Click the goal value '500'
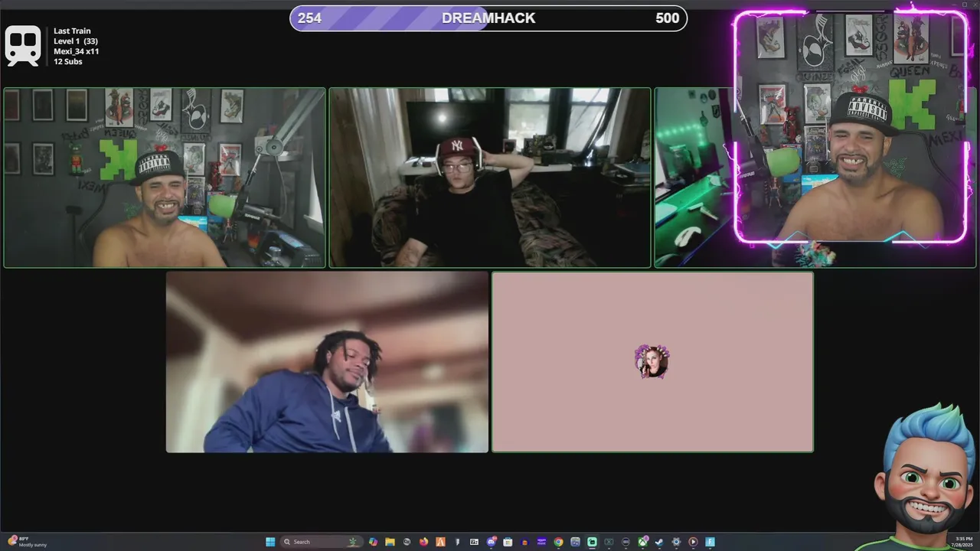This screenshot has height=551, width=980. (667, 18)
